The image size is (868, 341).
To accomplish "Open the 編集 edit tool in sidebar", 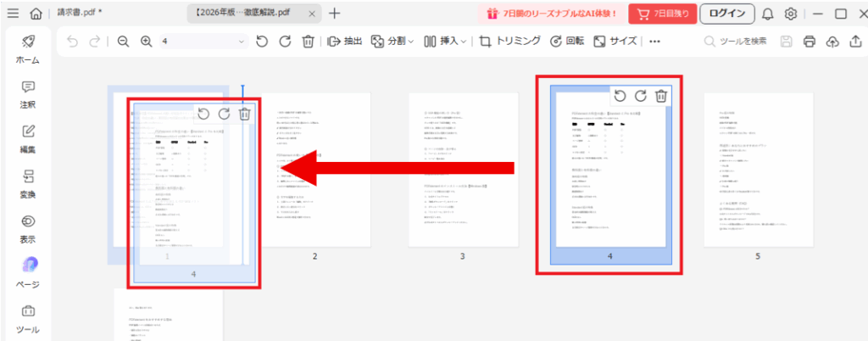I will click(28, 139).
